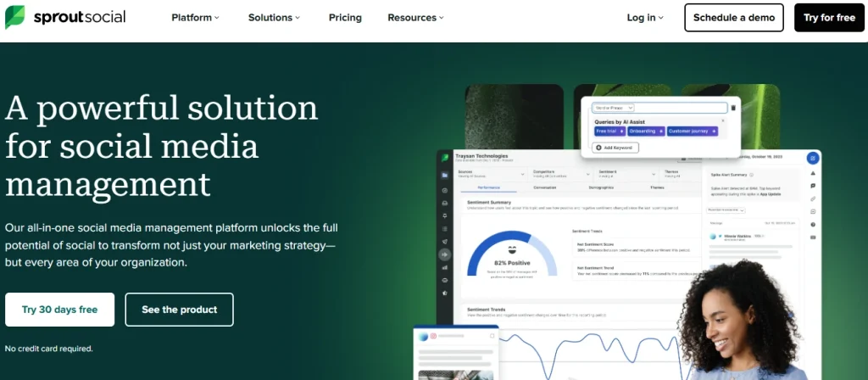Select the star icon in dashboard sidebar
The height and width of the screenshot is (380, 868).
pos(444,293)
